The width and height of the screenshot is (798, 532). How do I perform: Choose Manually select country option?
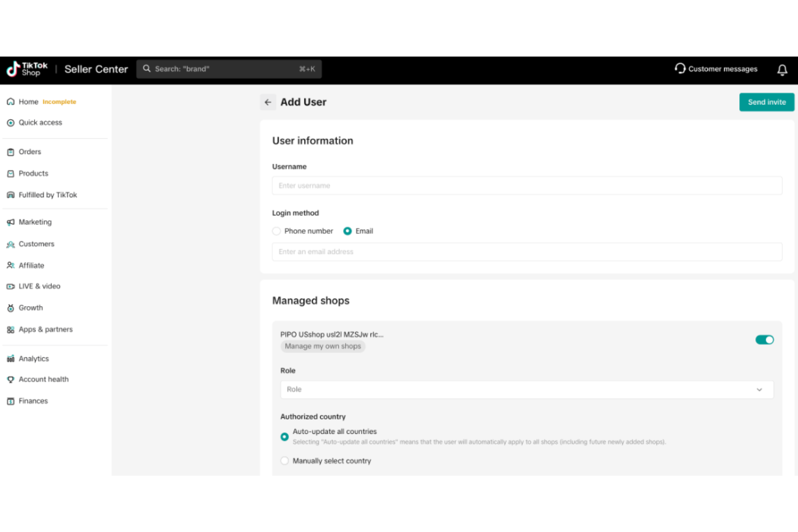coord(285,461)
